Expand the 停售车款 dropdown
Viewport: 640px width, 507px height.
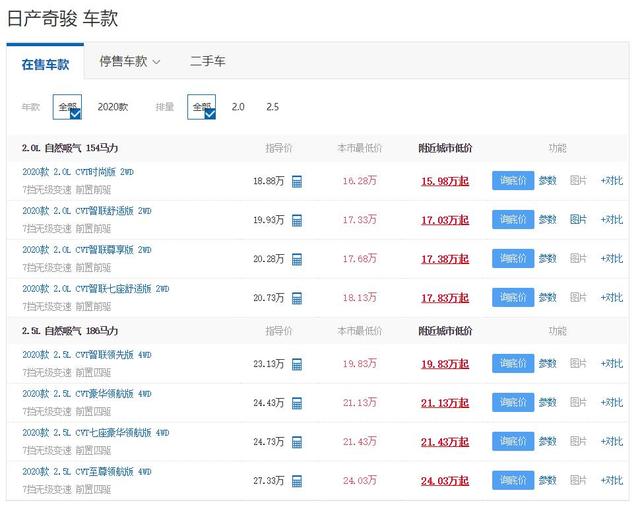point(130,62)
